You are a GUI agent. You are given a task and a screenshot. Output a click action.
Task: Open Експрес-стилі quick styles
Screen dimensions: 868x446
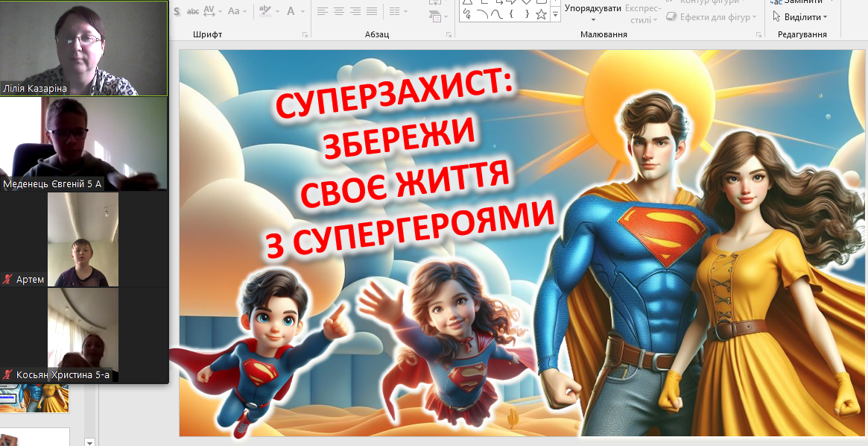click(642, 14)
